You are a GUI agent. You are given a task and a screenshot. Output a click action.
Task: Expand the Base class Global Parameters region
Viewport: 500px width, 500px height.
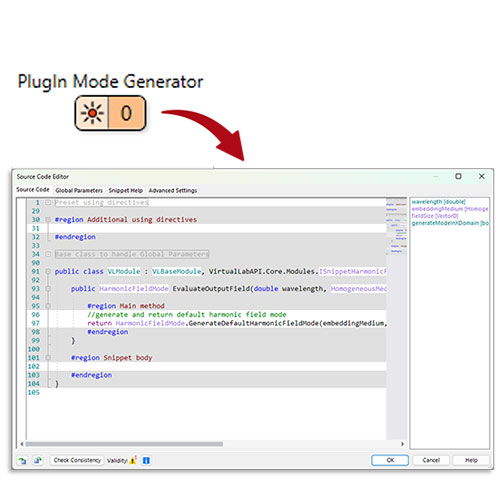48,254
